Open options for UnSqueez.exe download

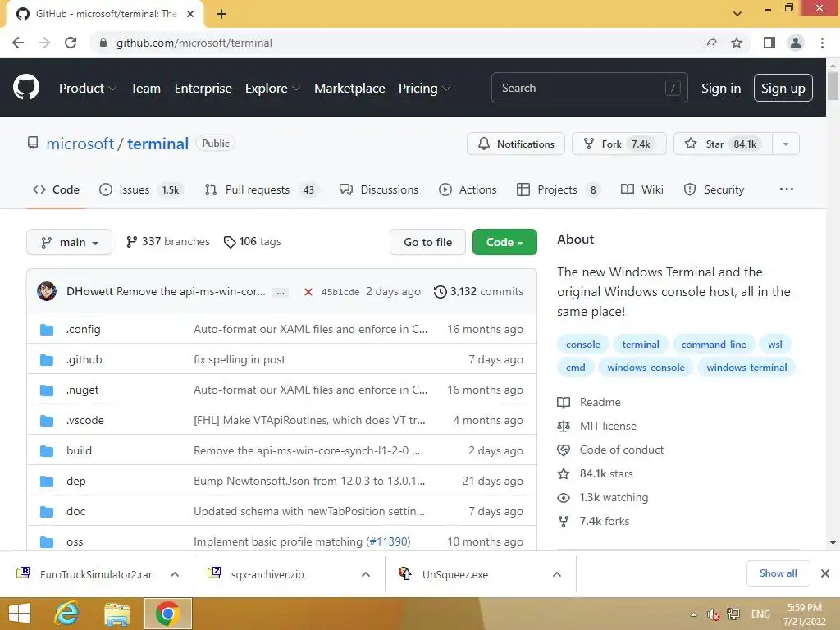(x=557, y=574)
